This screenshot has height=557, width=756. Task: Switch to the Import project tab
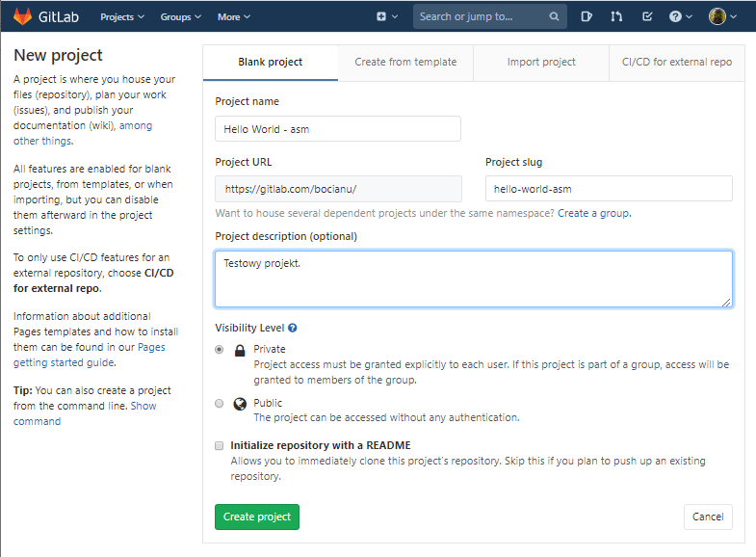[x=541, y=63]
